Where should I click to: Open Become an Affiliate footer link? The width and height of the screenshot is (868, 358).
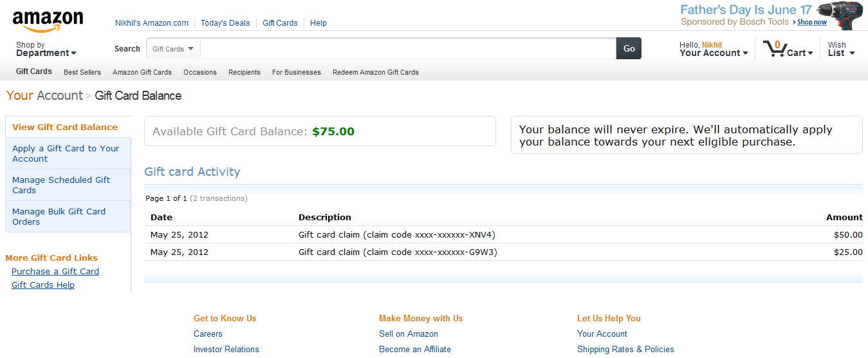coord(415,349)
